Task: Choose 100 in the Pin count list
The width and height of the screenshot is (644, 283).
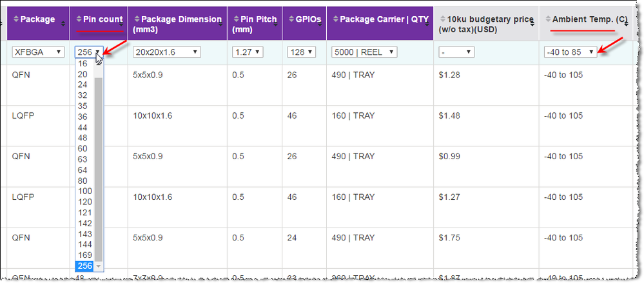Action: point(84,191)
